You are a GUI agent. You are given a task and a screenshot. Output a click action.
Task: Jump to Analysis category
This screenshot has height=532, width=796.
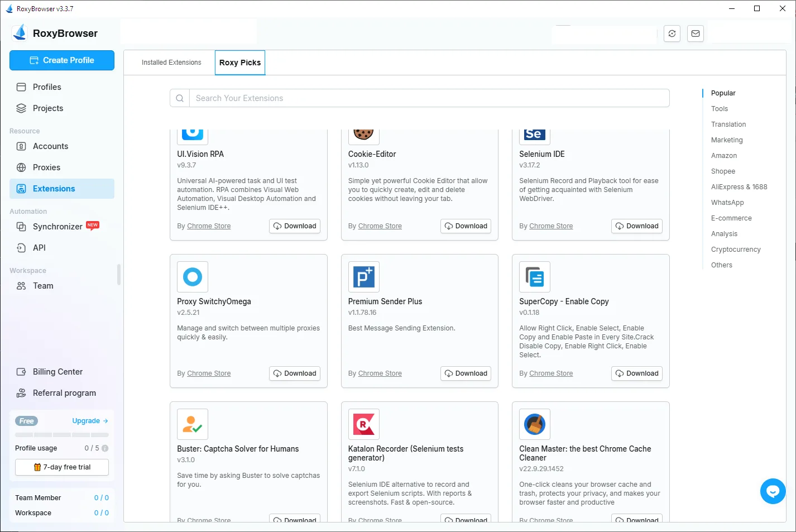coord(724,234)
